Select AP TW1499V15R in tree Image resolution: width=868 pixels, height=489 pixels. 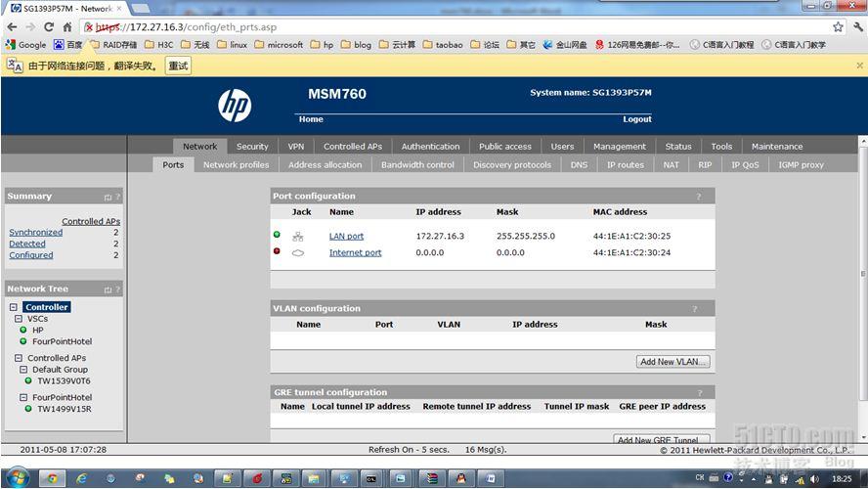[x=65, y=409]
